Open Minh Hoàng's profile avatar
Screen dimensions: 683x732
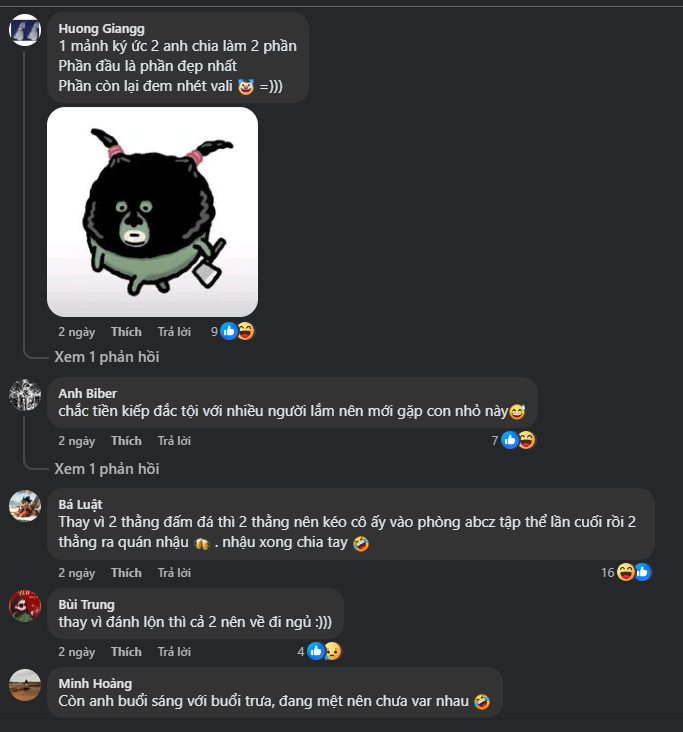coord(25,685)
